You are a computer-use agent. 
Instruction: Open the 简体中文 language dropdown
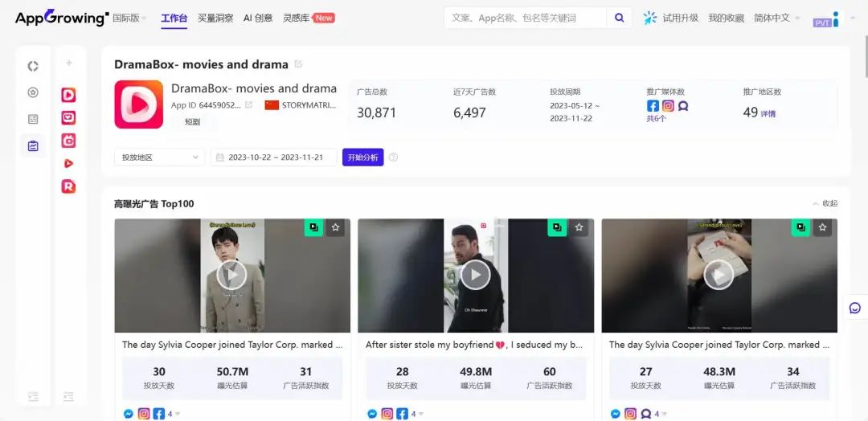click(x=776, y=18)
